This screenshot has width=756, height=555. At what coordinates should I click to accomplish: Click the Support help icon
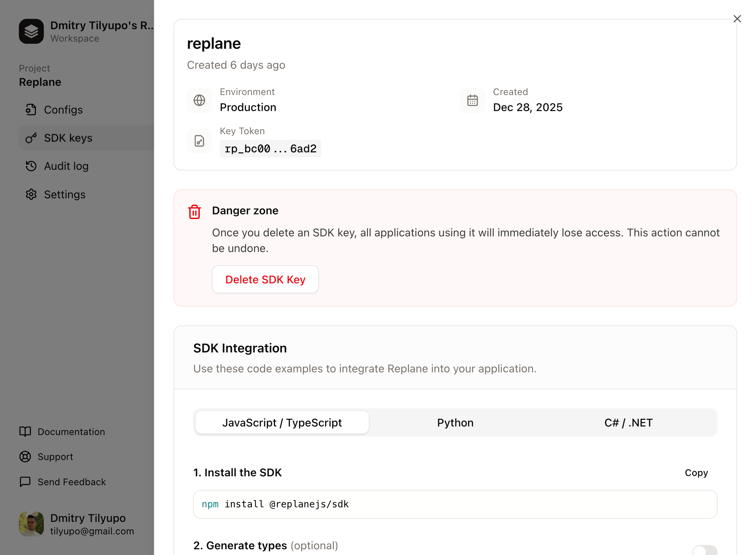25,457
